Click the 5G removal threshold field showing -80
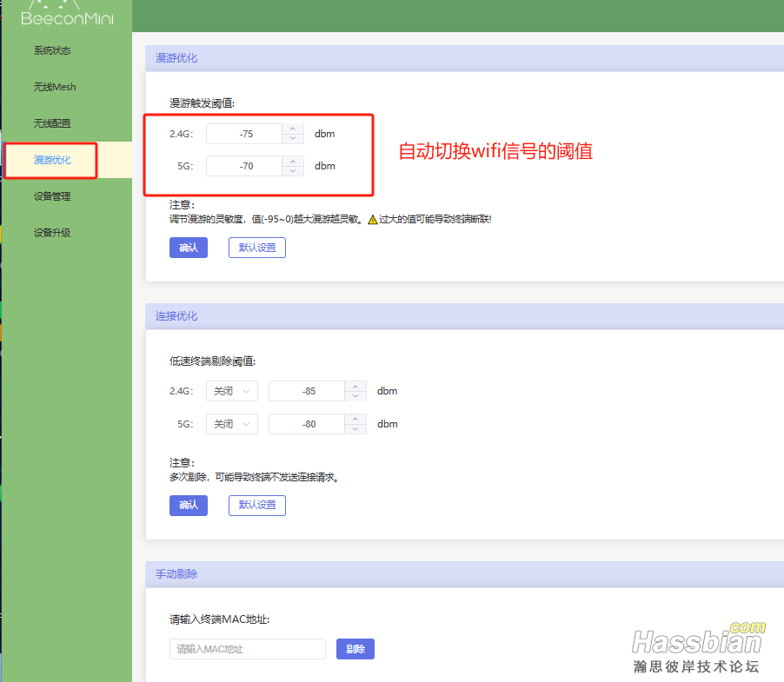 [307, 424]
